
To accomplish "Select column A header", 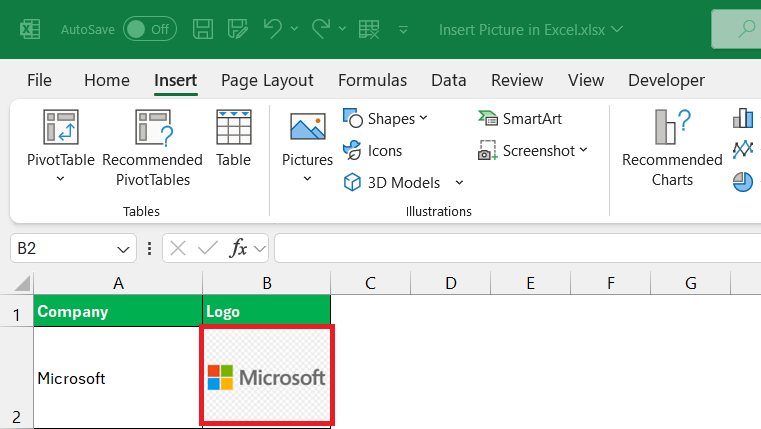I will click(x=118, y=283).
